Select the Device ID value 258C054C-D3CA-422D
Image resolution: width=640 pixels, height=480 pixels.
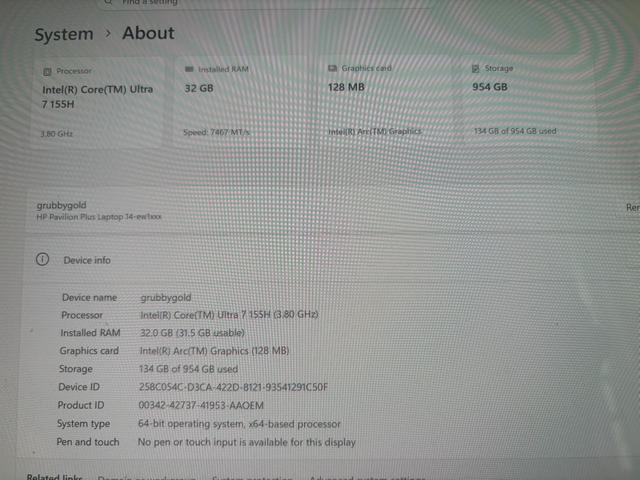click(x=233, y=387)
